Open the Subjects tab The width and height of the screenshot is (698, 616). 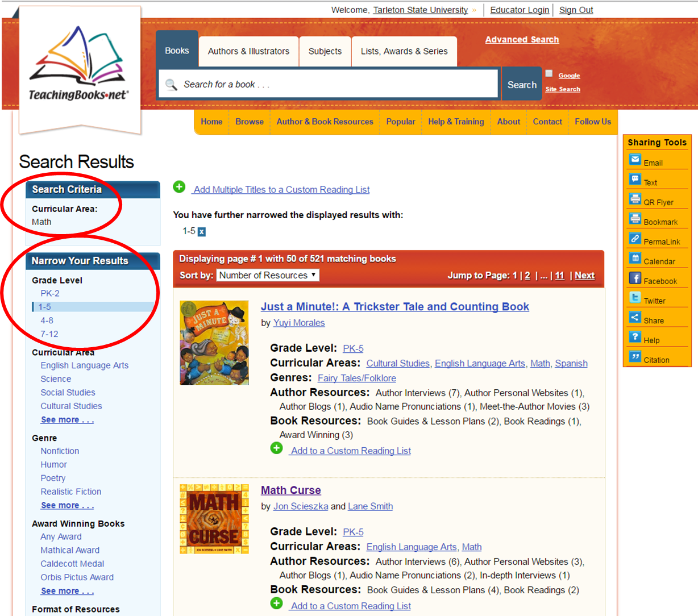[325, 51]
